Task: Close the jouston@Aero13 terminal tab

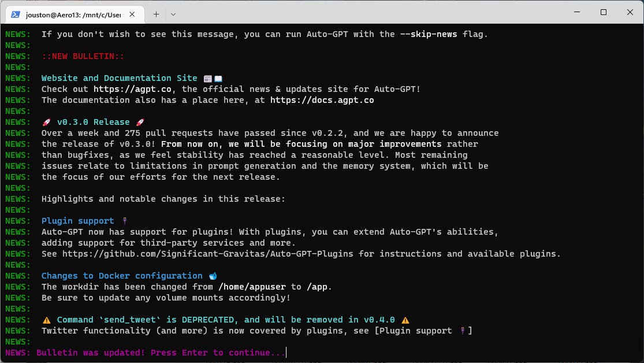Action: (x=132, y=14)
